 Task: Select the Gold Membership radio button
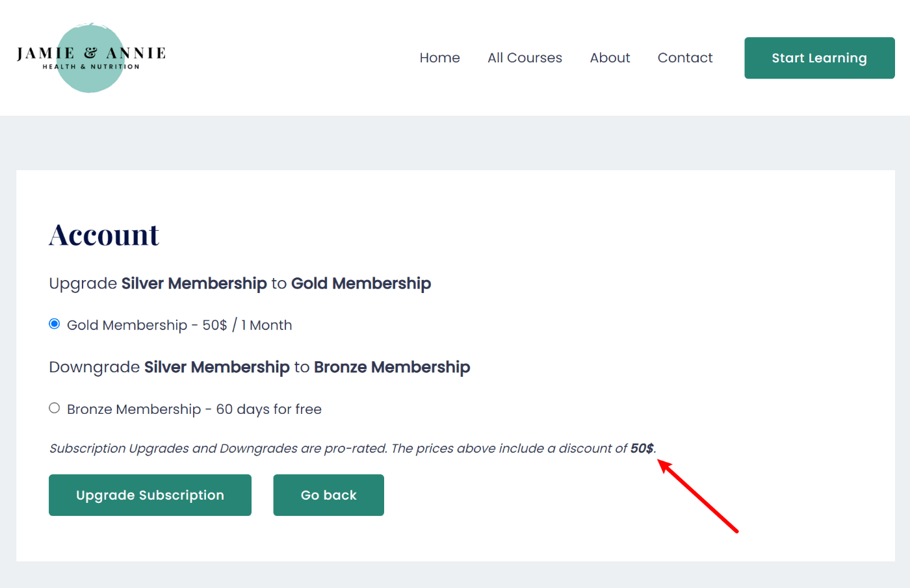(x=55, y=324)
